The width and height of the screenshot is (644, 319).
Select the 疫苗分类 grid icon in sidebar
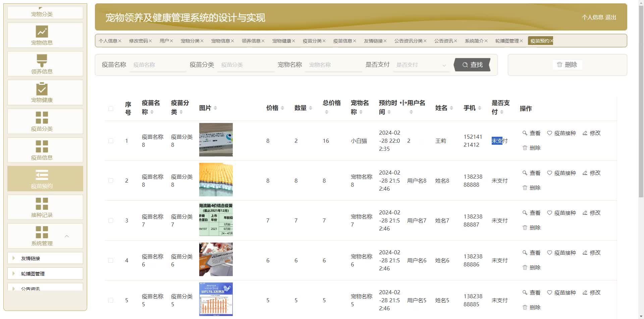(x=42, y=118)
